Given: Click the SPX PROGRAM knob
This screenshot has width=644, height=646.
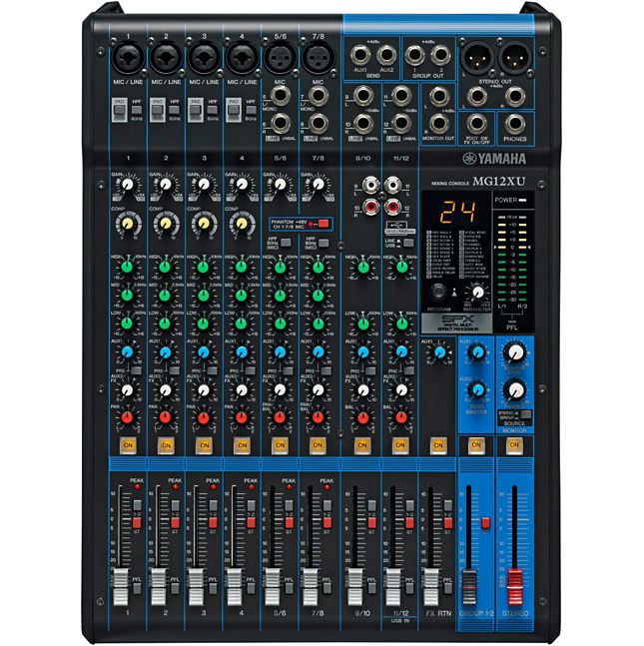Looking at the screenshot, I should pyautogui.click(x=438, y=293).
